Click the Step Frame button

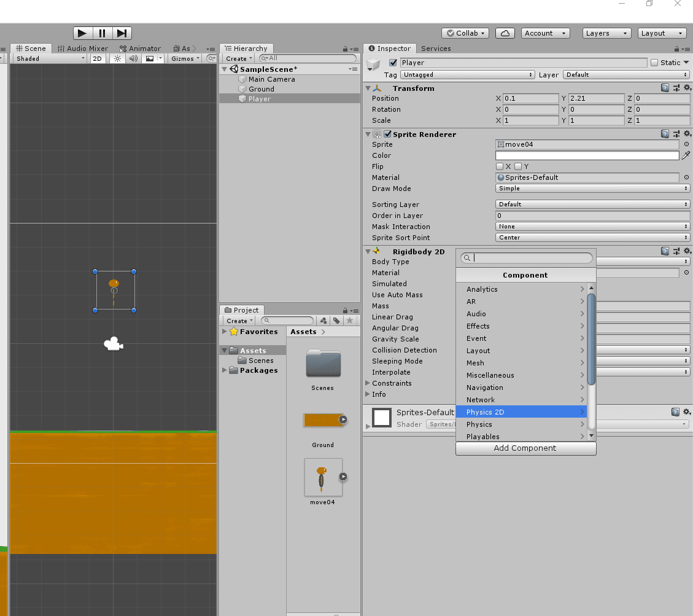122,33
